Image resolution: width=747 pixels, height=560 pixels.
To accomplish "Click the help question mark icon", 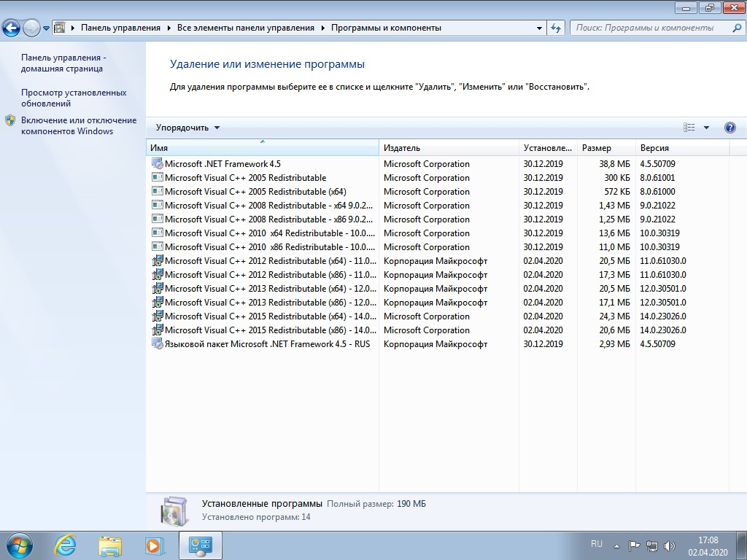I will click(730, 128).
